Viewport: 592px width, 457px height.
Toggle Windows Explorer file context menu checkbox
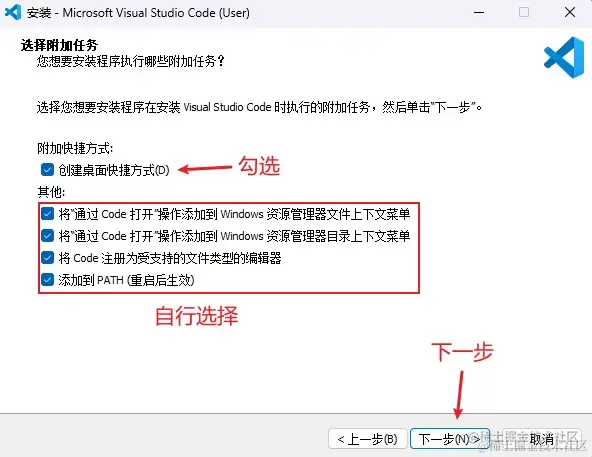coord(47,214)
